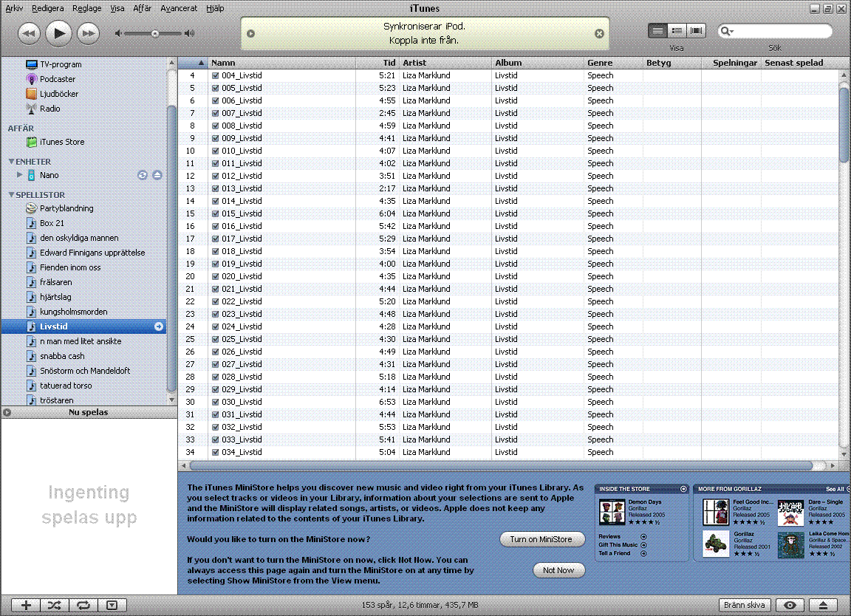
Task: Toggle shuffle playback
Action: (x=54, y=605)
